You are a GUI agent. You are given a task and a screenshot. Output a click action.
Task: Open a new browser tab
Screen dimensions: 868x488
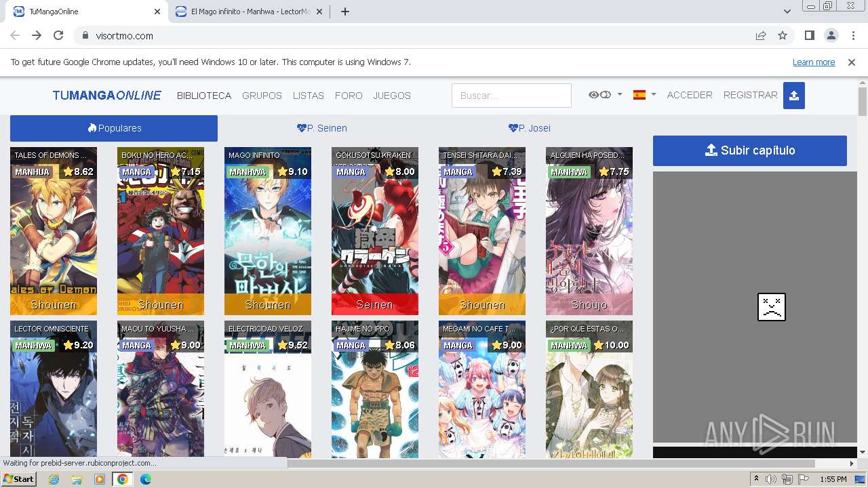pyautogui.click(x=345, y=12)
